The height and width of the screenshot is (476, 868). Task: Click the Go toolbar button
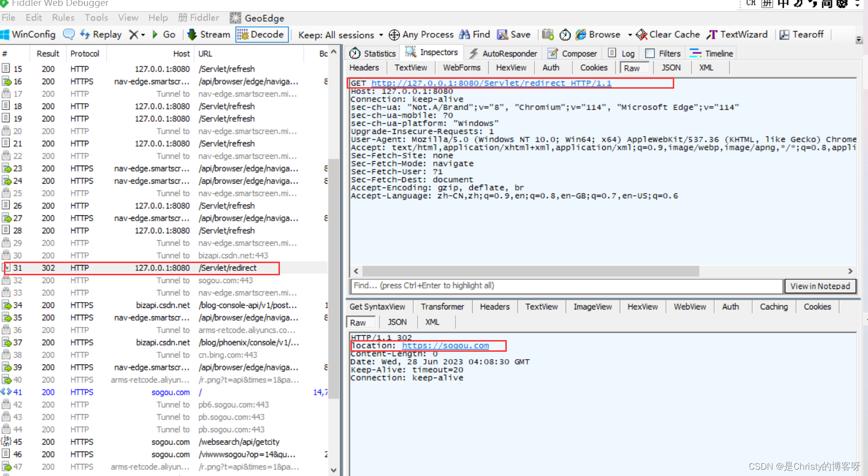[x=164, y=35]
